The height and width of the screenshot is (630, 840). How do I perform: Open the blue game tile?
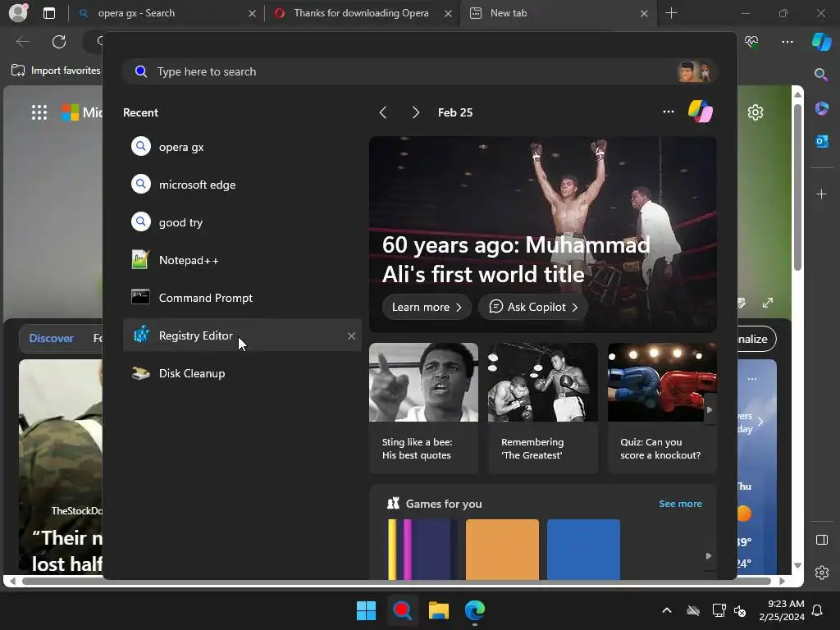[x=583, y=549]
